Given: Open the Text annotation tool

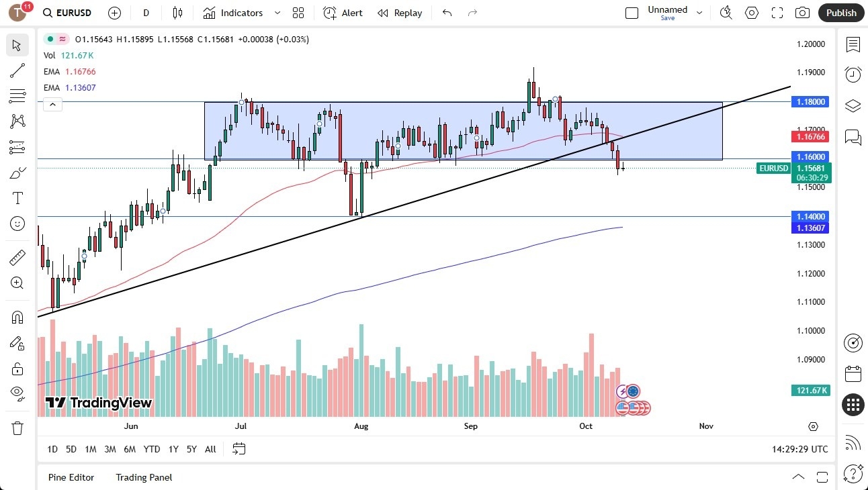Looking at the screenshot, I should (17, 197).
